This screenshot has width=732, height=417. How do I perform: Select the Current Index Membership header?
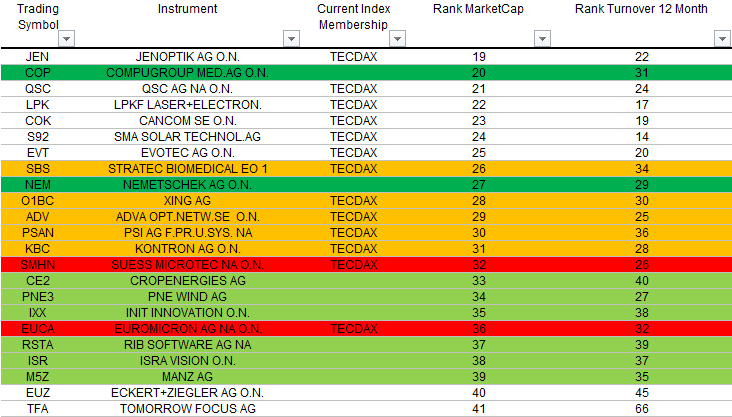(353, 17)
